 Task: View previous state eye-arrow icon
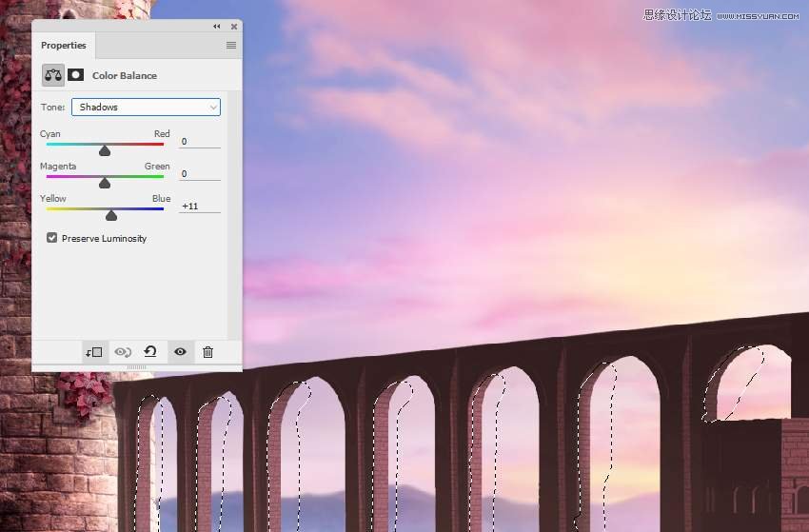pos(123,352)
